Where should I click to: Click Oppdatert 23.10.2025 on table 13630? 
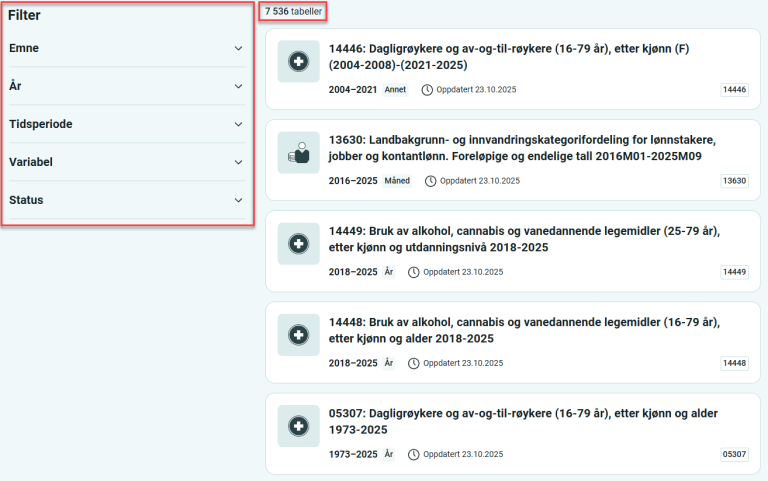[480, 181]
